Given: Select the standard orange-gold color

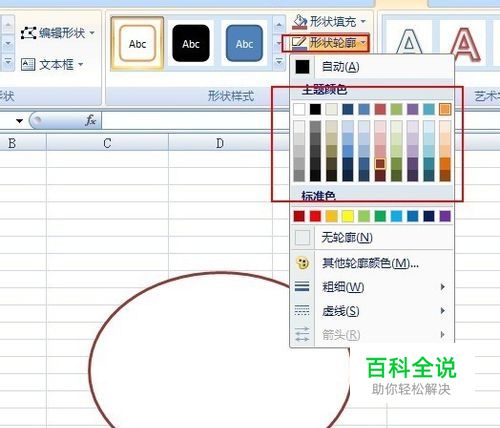Looking at the screenshot, I should [x=331, y=216].
